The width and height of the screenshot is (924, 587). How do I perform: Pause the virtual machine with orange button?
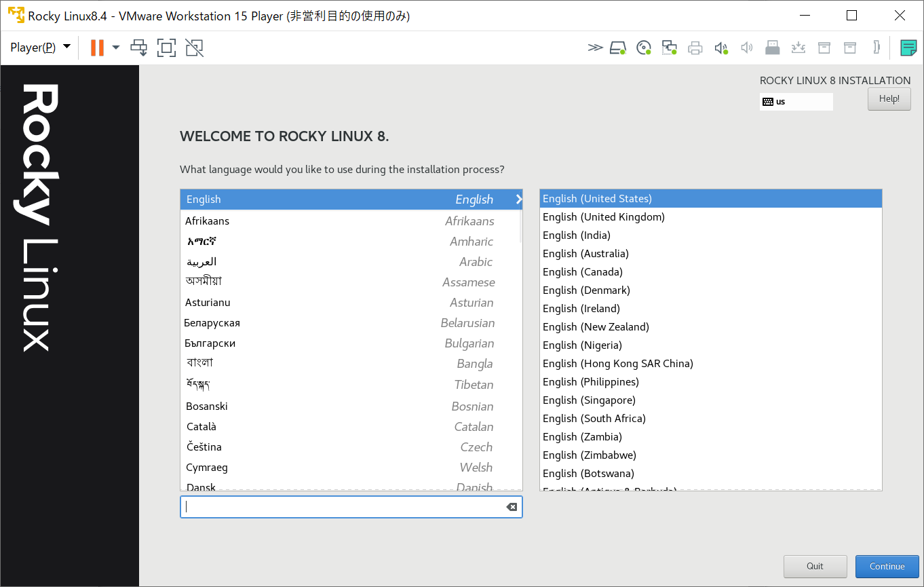click(97, 47)
